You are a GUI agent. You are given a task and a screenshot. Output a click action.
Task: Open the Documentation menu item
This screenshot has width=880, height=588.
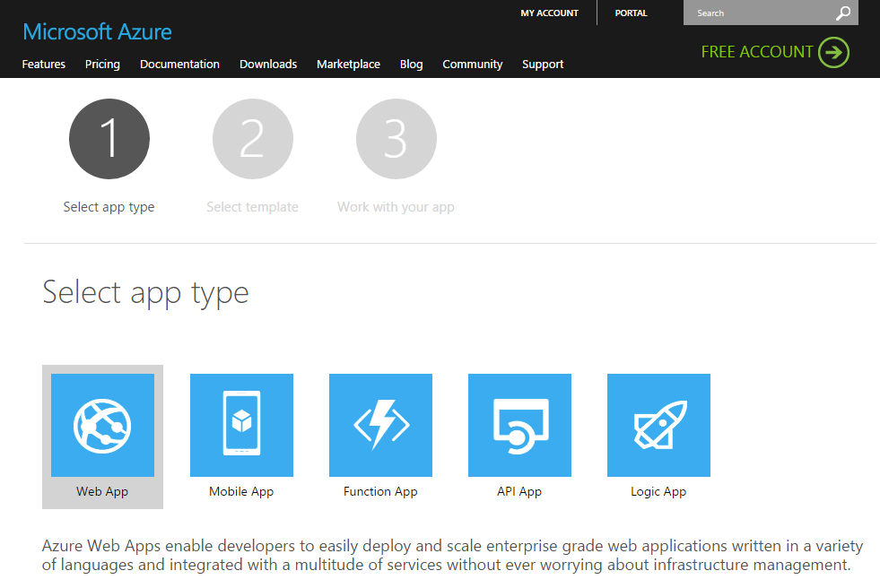179,65
